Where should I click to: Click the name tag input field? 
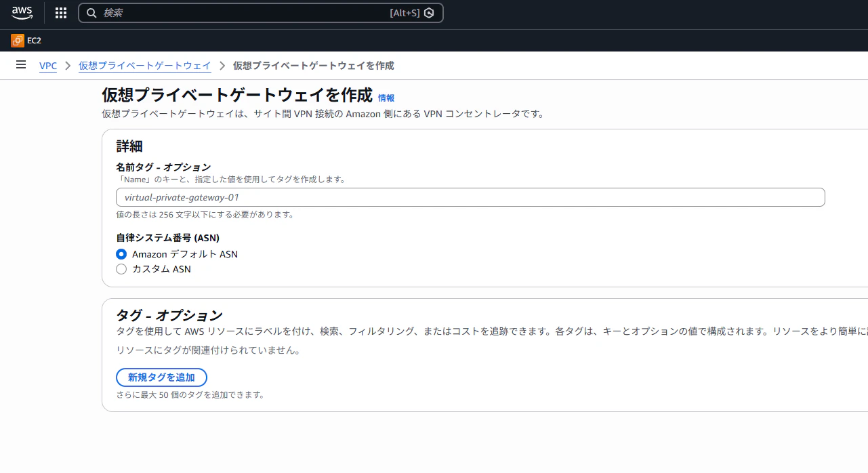pos(470,197)
